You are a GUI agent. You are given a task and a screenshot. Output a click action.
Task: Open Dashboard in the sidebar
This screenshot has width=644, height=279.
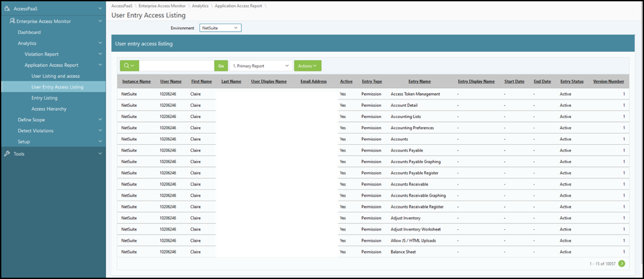pyautogui.click(x=29, y=32)
